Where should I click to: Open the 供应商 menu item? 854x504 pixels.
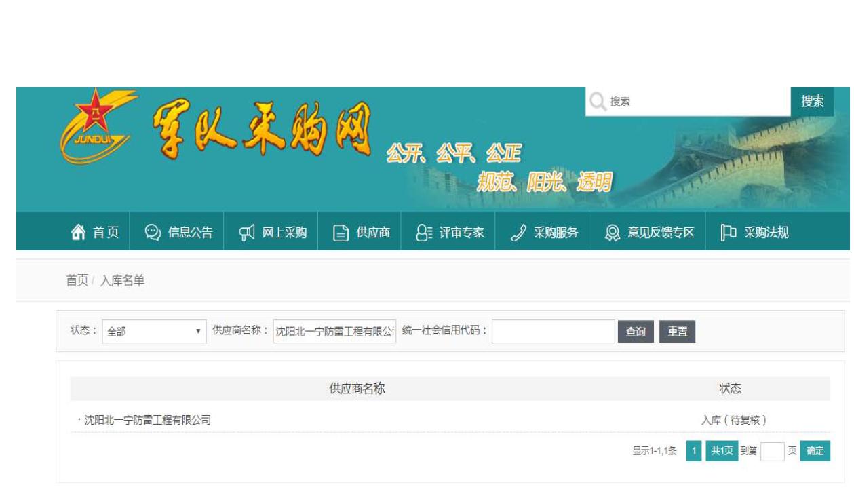pyautogui.click(x=362, y=233)
